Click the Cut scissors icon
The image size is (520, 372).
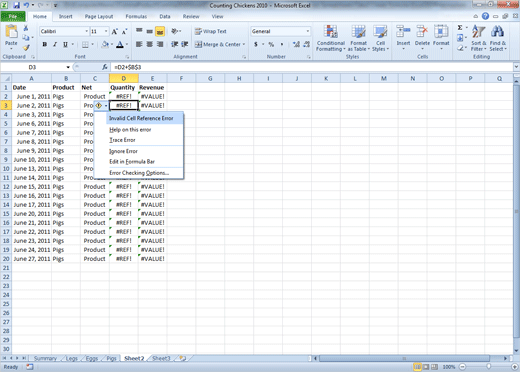[x=26, y=28]
